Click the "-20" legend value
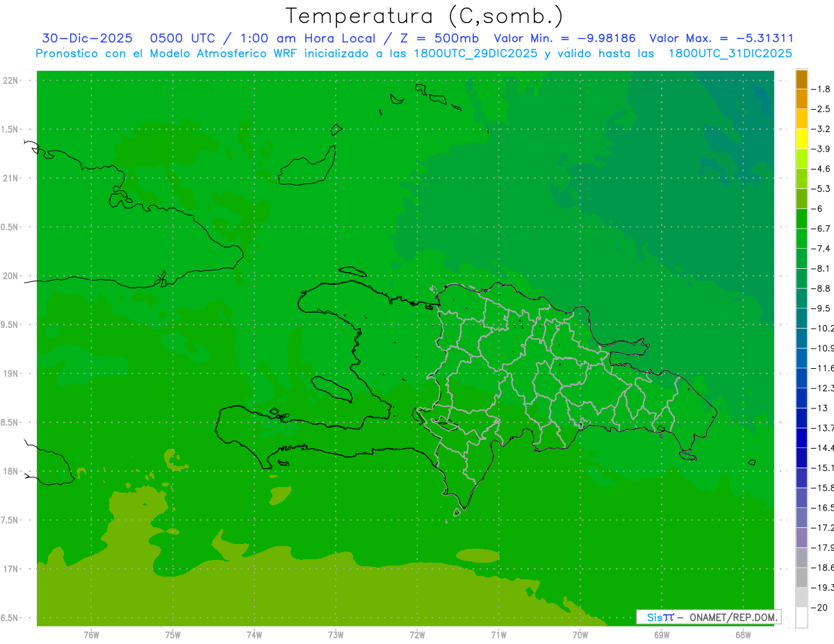The width and height of the screenshot is (834, 644). pyautogui.click(x=821, y=607)
